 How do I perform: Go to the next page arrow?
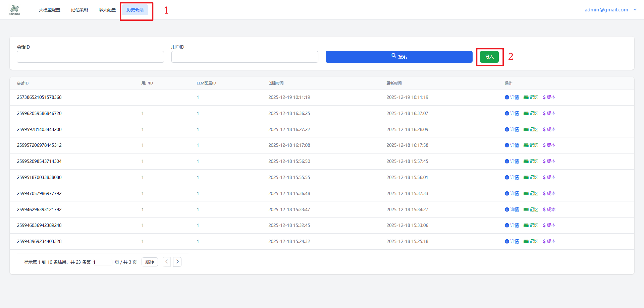click(x=177, y=262)
